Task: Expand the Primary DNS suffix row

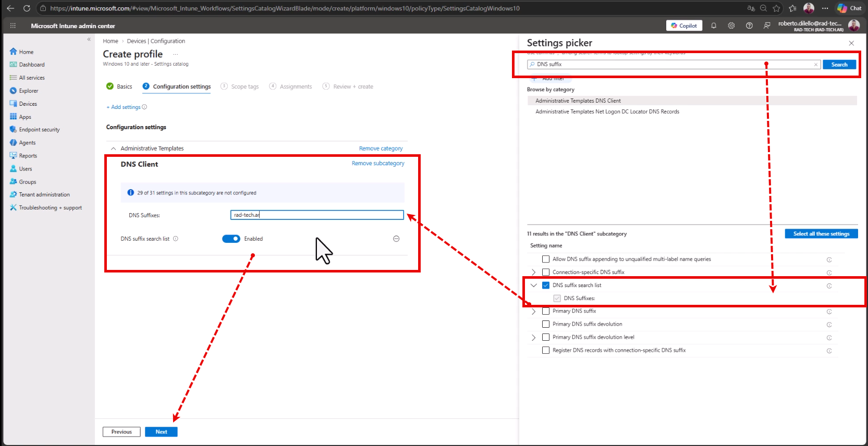Action: pos(533,311)
